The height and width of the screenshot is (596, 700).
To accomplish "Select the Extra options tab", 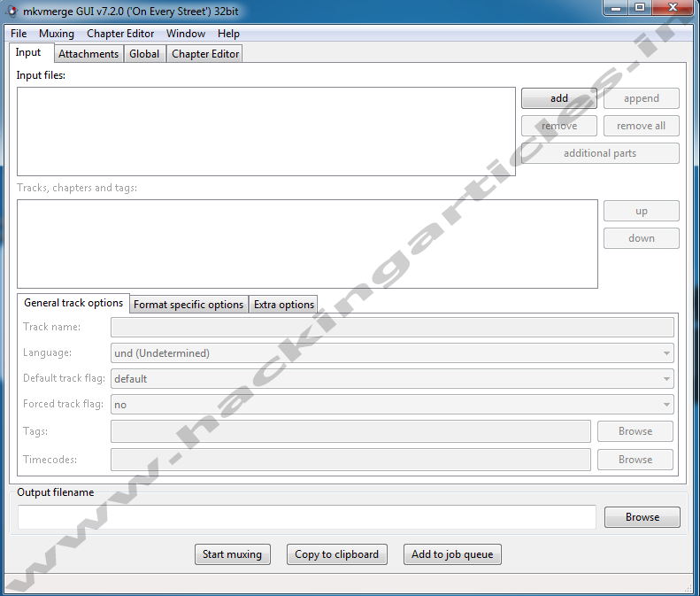I will pyautogui.click(x=283, y=305).
